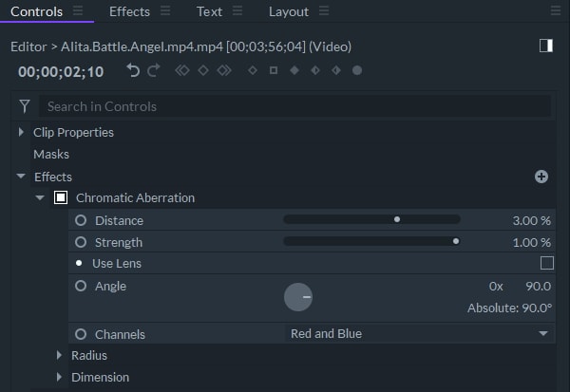Click the 00;00;02;10 timecode
570x392 pixels.
(61, 71)
